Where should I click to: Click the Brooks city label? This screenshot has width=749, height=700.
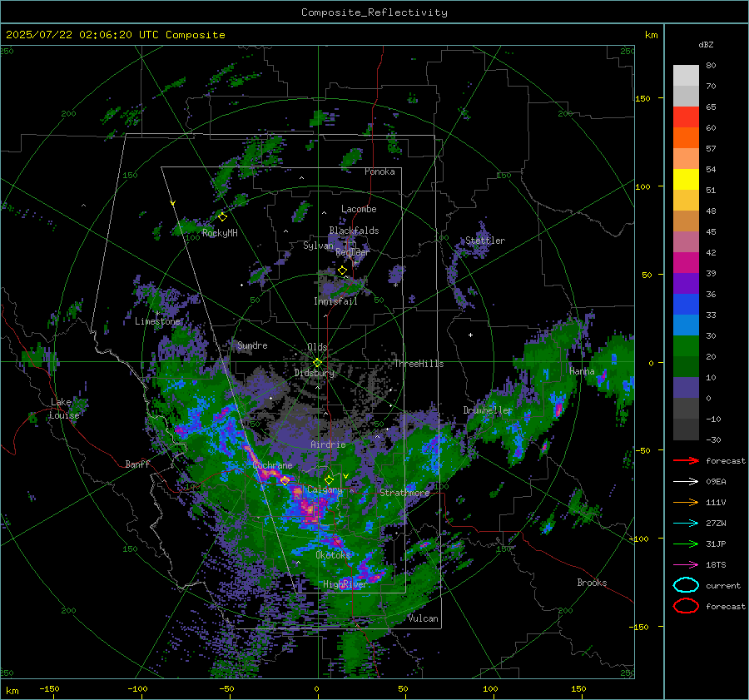[x=592, y=583]
